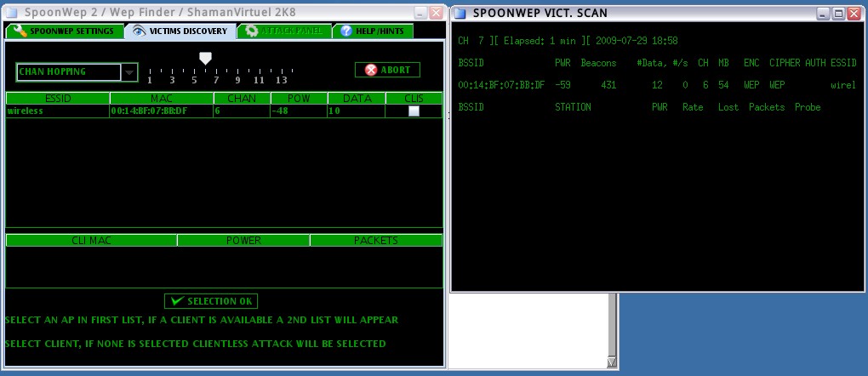Click DATA value 10 in table
Viewport: 868px width, 376px height.
pyautogui.click(x=356, y=111)
